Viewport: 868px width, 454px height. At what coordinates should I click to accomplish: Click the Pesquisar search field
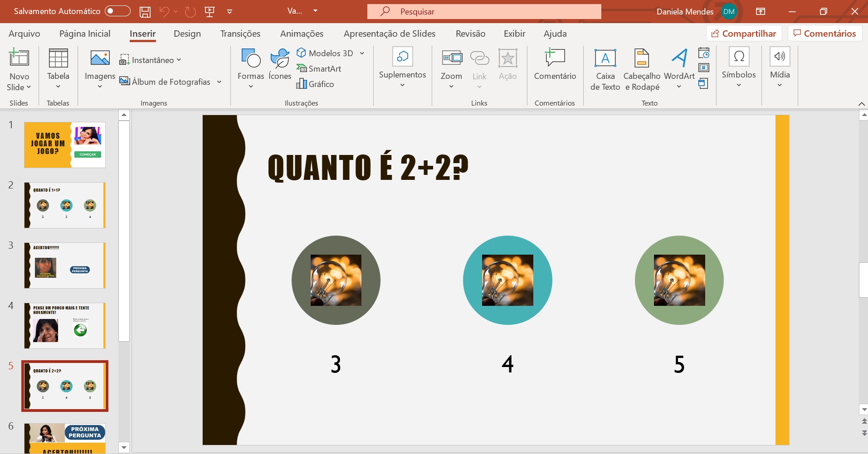tap(484, 12)
